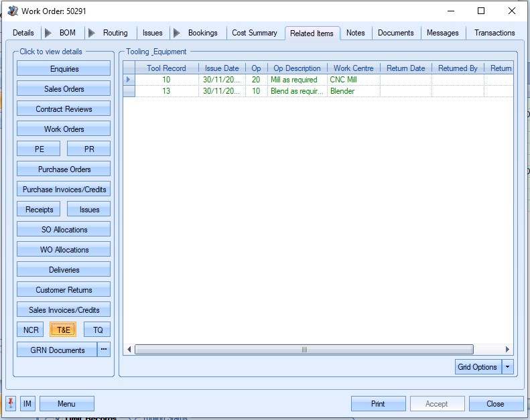Open the Menu button
The width and height of the screenshot is (530, 420).
click(66, 403)
